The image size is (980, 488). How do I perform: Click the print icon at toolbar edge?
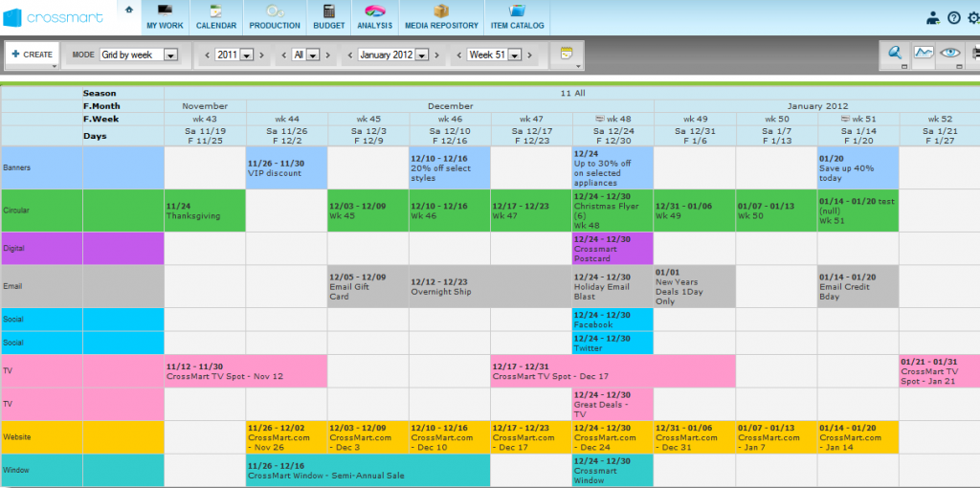click(975, 55)
